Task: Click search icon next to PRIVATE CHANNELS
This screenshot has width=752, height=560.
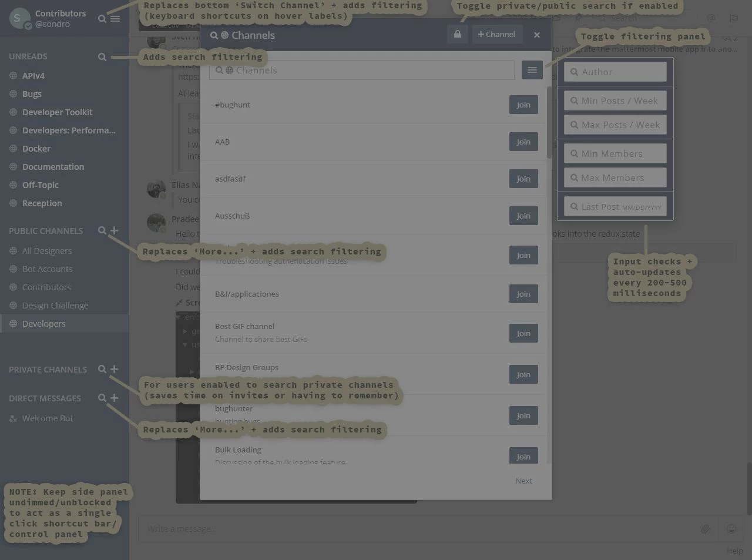Action: 102,370
